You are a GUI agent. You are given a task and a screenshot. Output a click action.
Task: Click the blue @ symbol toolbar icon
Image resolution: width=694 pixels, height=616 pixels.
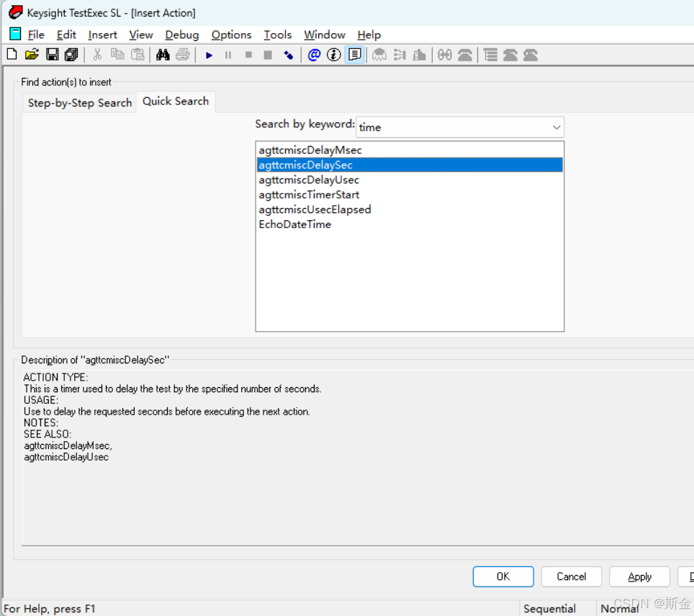point(314,55)
